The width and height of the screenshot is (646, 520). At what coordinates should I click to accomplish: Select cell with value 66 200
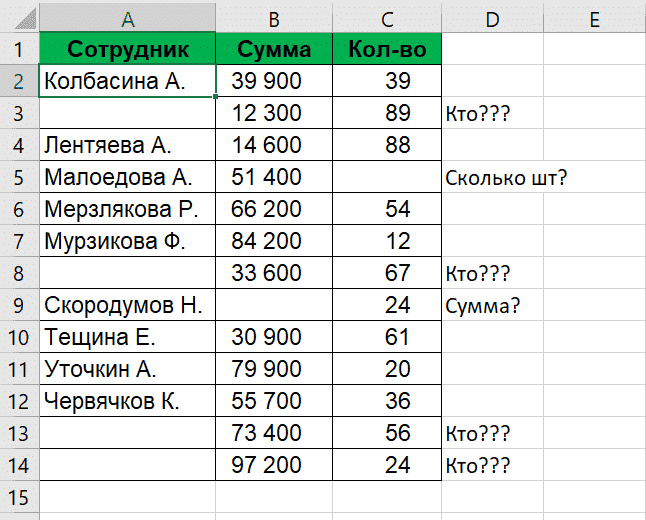[274, 209]
